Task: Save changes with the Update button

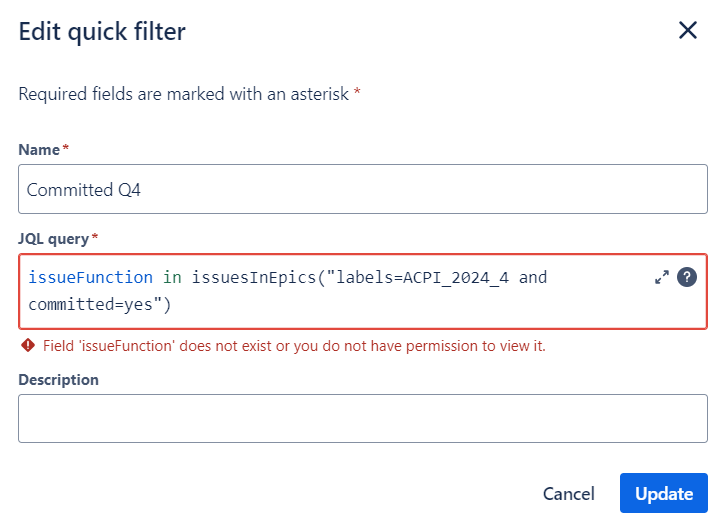Action: pos(664,493)
